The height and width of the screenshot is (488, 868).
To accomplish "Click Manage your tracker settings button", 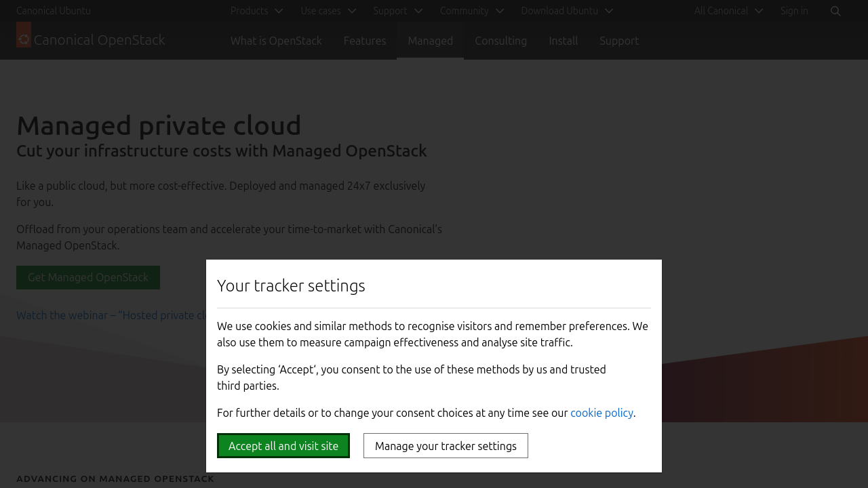I will pos(446,446).
